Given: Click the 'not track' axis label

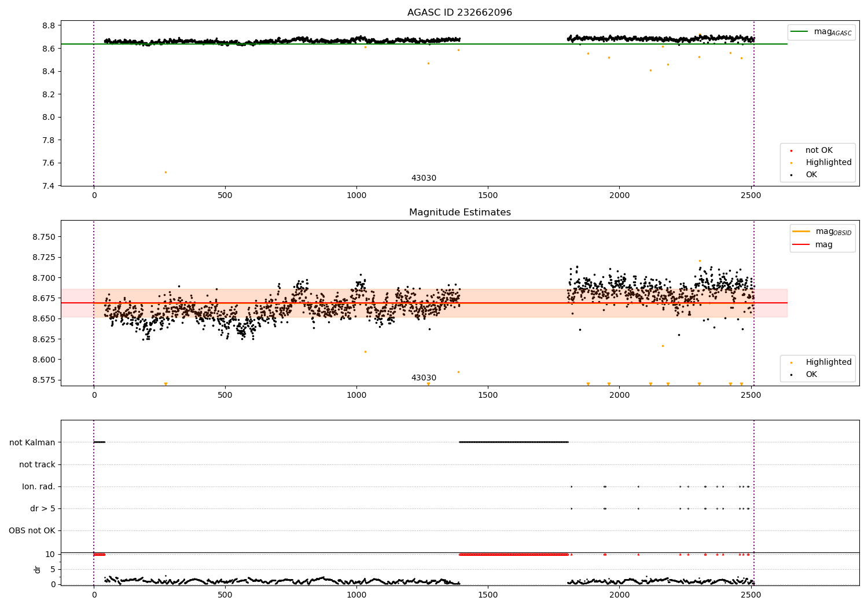Looking at the screenshot, I should click(37, 465).
